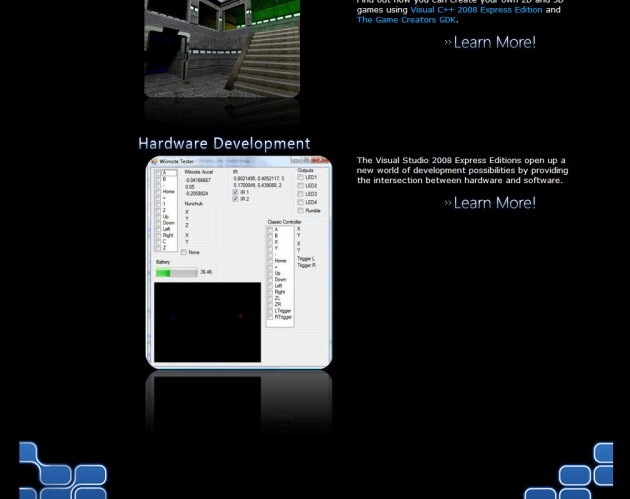Click the Trigger R label
Image resolution: width=630 pixels, height=499 pixels.
pyautogui.click(x=306, y=265)
